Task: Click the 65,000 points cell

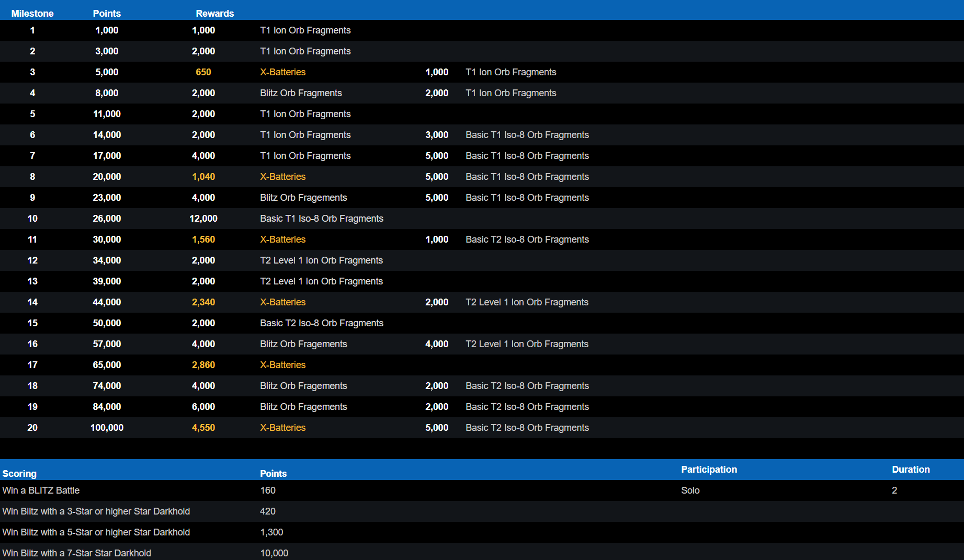Action: [107, 365]
